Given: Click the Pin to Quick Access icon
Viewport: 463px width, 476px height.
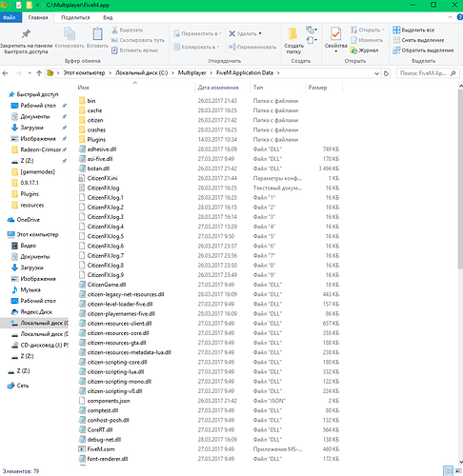Looking at the screenshot, I should [x=26, y=33].
